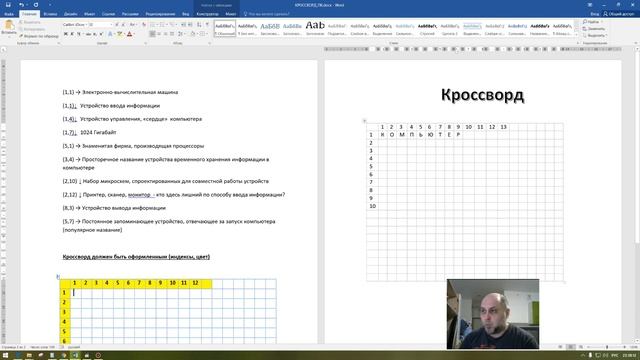640x360 pixels.
Task: Click the Find (Найти) button
Action: click(x=591, y=22)
